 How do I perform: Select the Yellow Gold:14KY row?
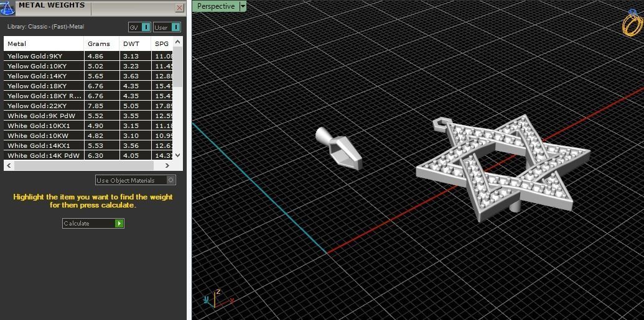[89, 76]
